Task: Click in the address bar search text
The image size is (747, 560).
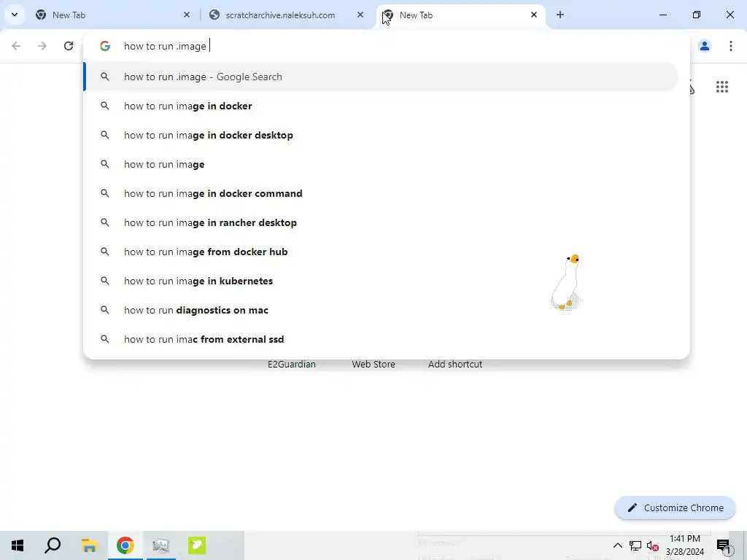Action: point(166,46)
